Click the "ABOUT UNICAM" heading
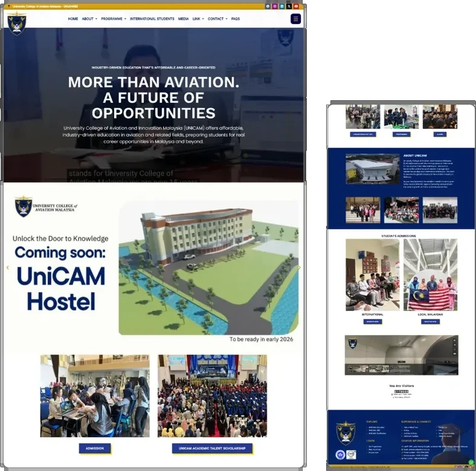Image resolution: width=476 pixels, height=471 pixels. (414, 155)
